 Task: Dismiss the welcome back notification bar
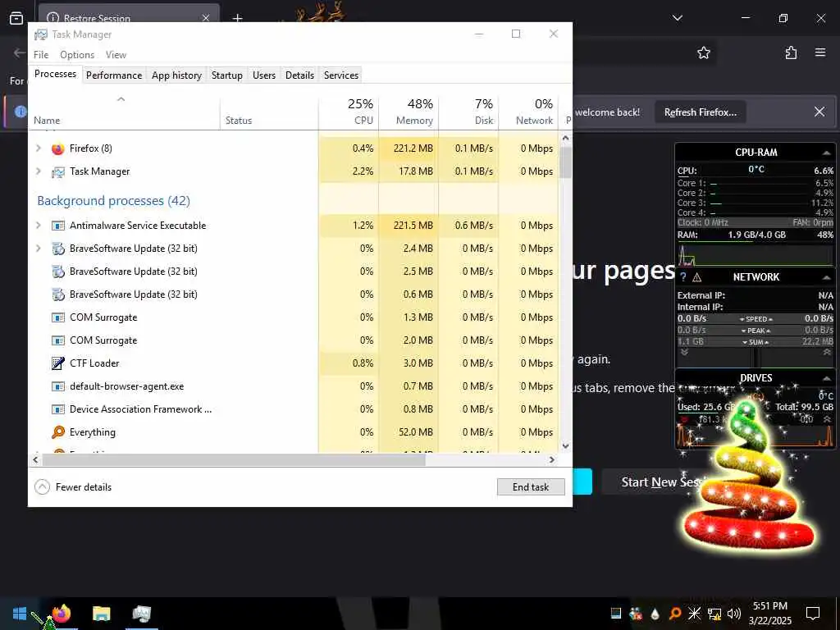click(x=819, y=112)
